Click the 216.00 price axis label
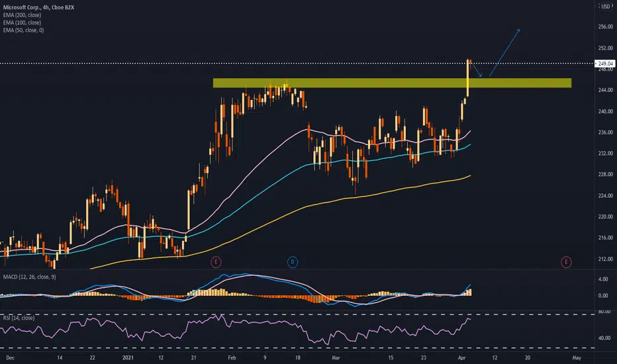Viewport: 617px width, 364px height. (x=605, y=238)
